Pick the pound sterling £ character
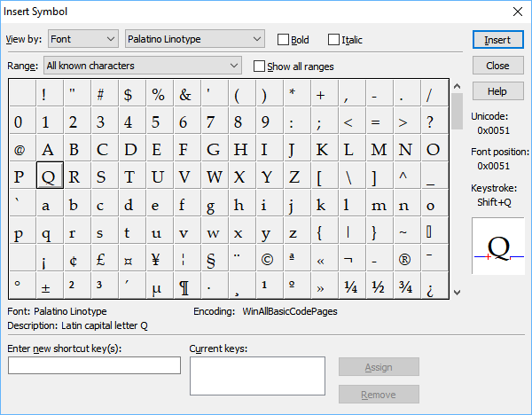Image resolution: width=532 pixels, height=415 pixels. tap(101, 260)
